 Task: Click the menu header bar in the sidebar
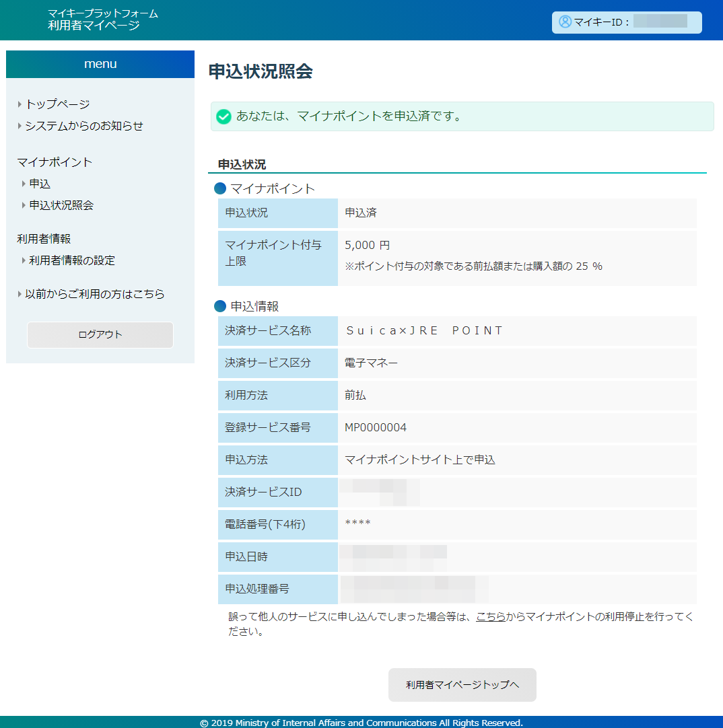tap(100, 64)
